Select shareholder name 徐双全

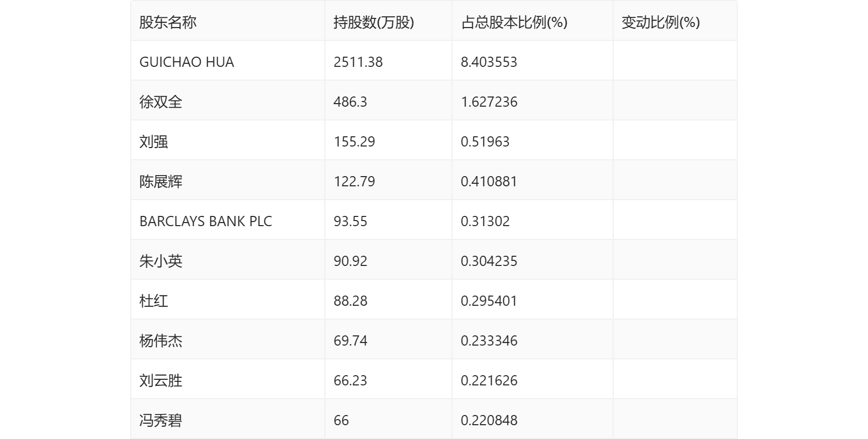pyautogui.click(x=161, y=102)
